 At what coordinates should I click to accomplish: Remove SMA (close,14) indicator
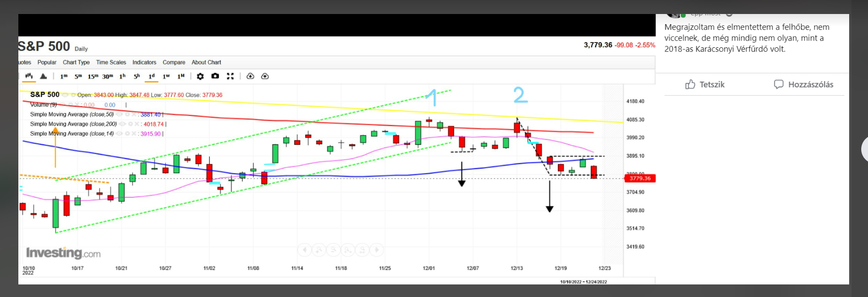tap(134, 134)
